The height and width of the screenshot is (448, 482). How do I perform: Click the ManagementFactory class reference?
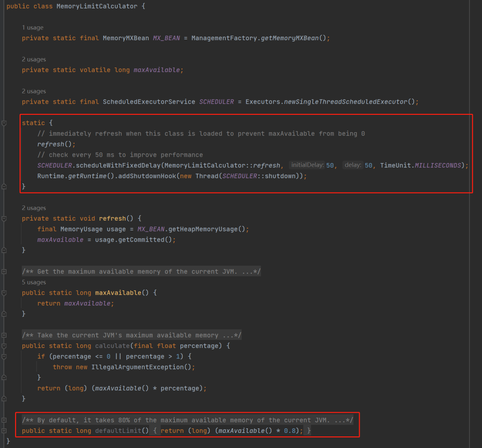tap(224, 38)
